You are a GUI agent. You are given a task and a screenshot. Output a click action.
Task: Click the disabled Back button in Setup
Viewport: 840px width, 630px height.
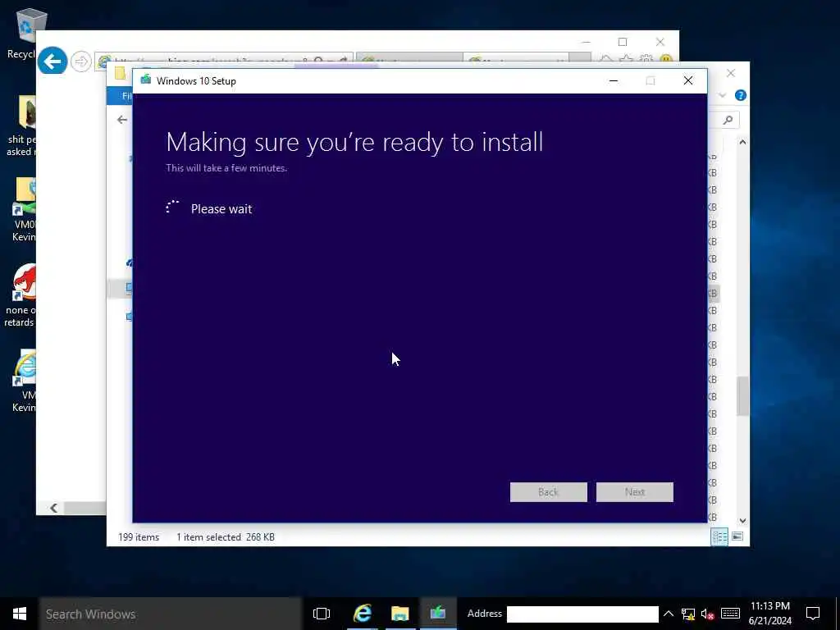tap(548, 492)
